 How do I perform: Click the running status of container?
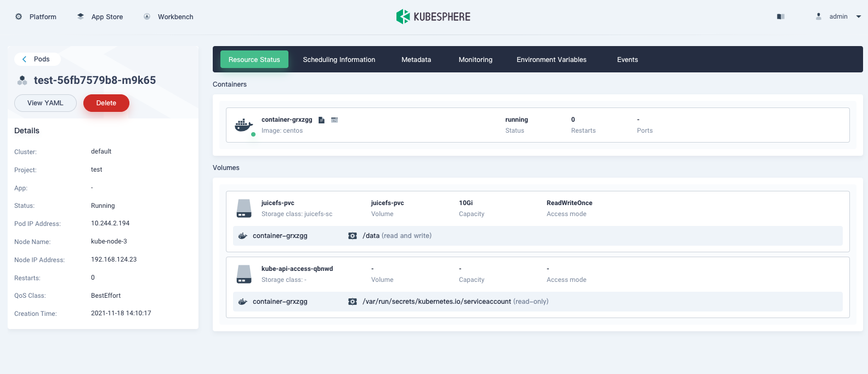coord(517,120)
